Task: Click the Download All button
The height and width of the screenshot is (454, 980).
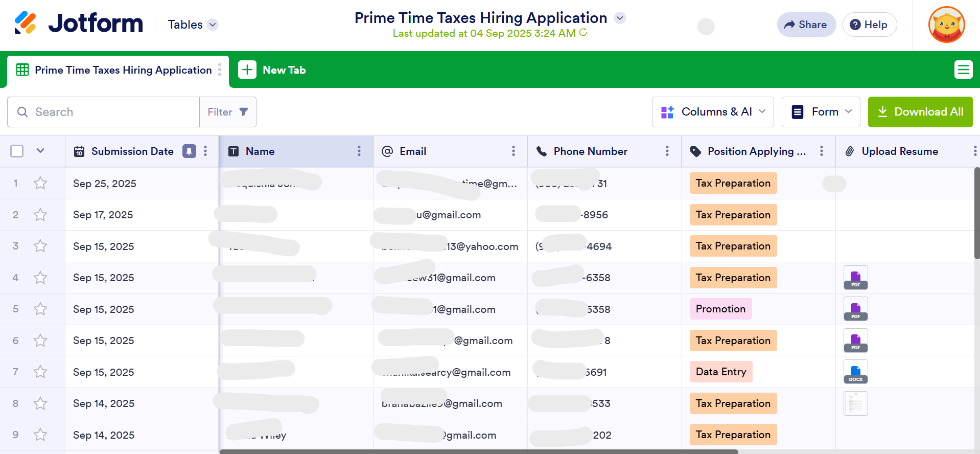Action: pos(920,112)
